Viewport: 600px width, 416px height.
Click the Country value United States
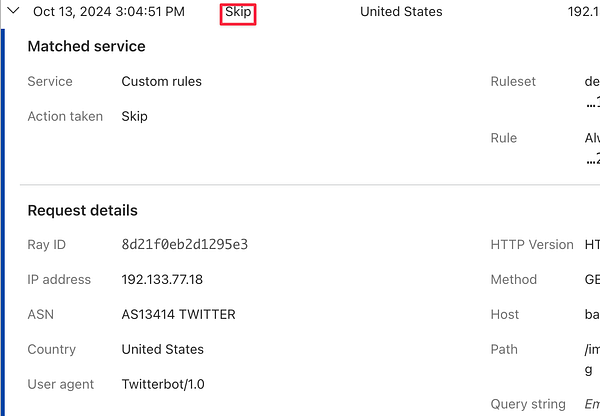162,349
